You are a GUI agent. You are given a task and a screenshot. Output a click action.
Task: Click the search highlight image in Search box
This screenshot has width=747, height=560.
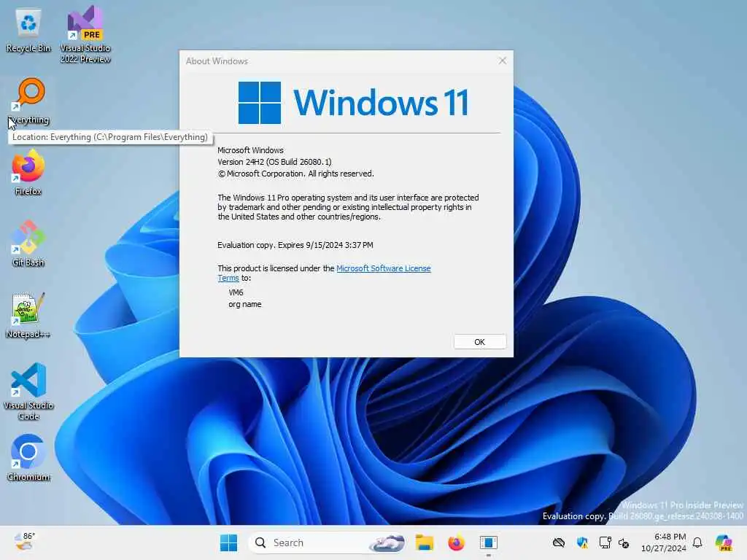coord(388,542)
